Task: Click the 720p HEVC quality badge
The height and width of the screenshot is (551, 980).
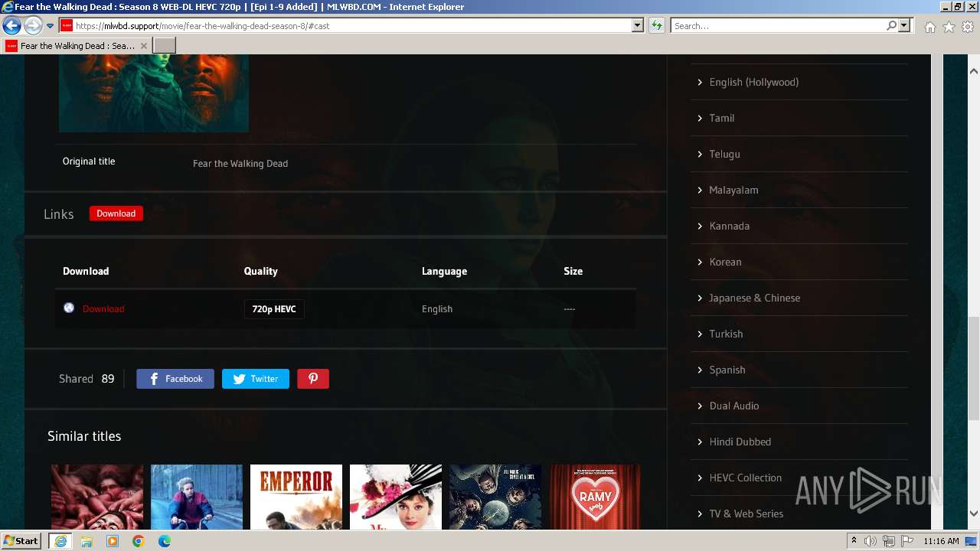Action: point(274,309)
